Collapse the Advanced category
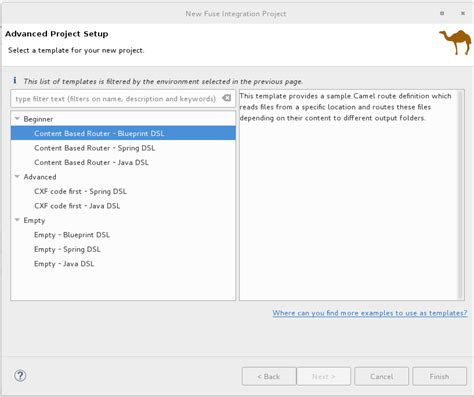This screenshot has height=397, width=474. tap(17, 177)
